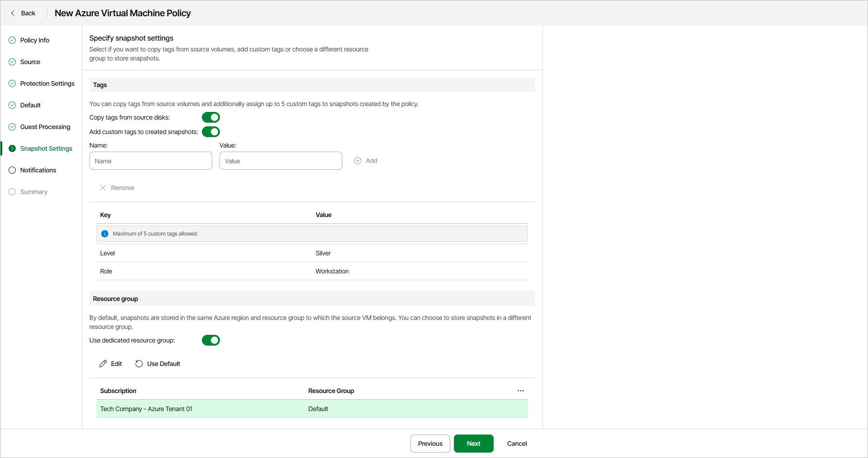The width and height of the screenshot is (868, 458).
Task: Click the checkmark icon next to Guest Processing
Action: (x=12, y=127)
